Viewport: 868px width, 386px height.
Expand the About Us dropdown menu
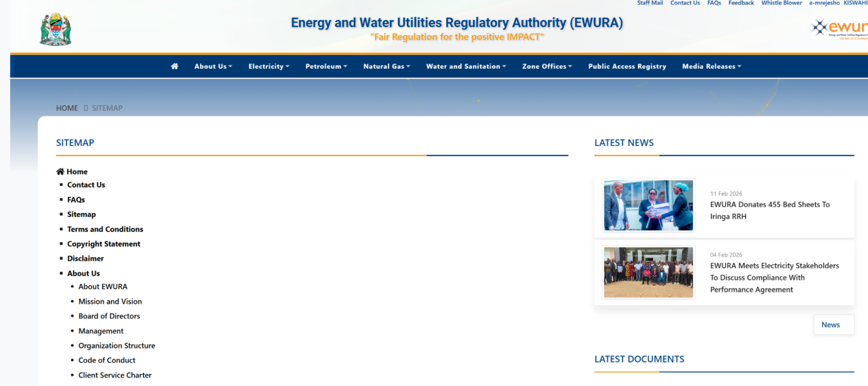pyautogui.click(x=213, y=67)
